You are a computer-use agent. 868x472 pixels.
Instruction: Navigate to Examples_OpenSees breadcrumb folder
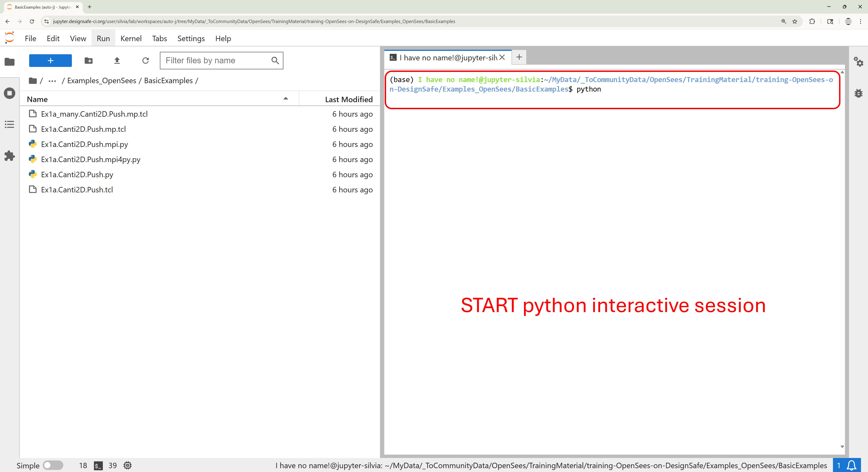pyautogui.click(x=101, y=81)
